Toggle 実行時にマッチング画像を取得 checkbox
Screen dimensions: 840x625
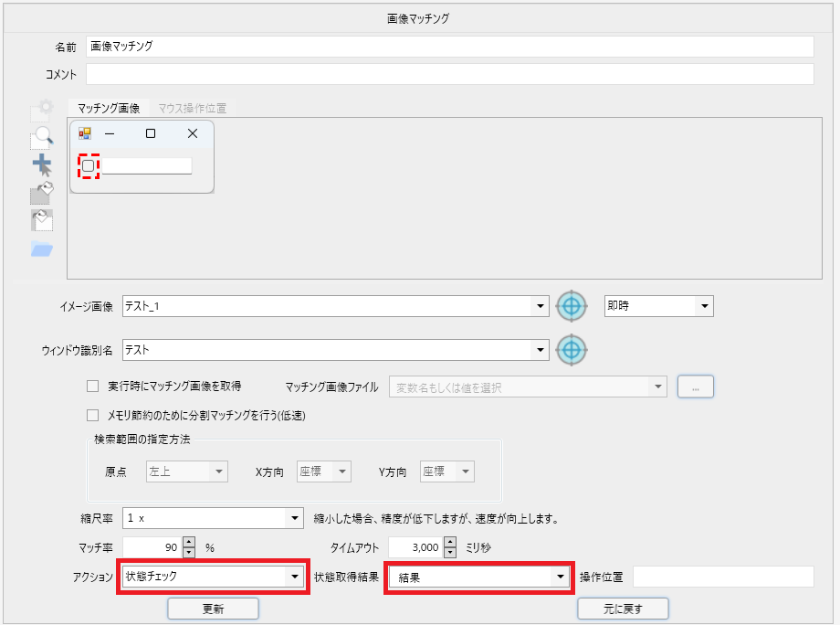(x=93, y=387)
